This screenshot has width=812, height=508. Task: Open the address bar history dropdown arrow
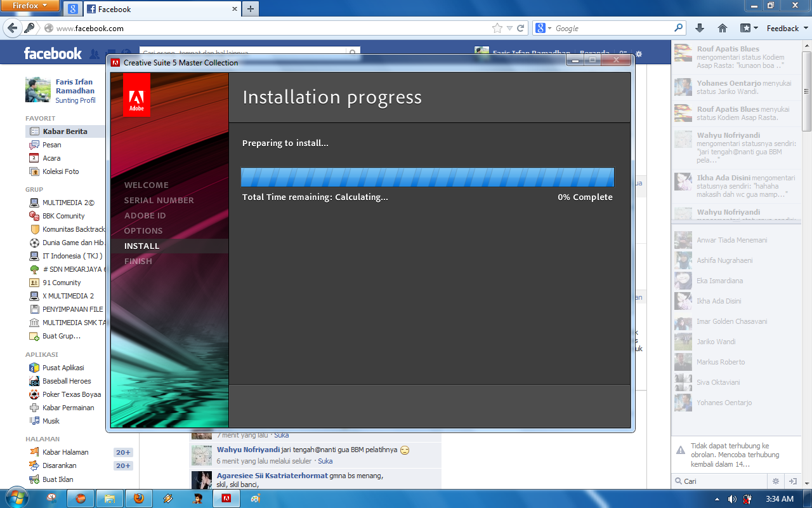(509, 28)
